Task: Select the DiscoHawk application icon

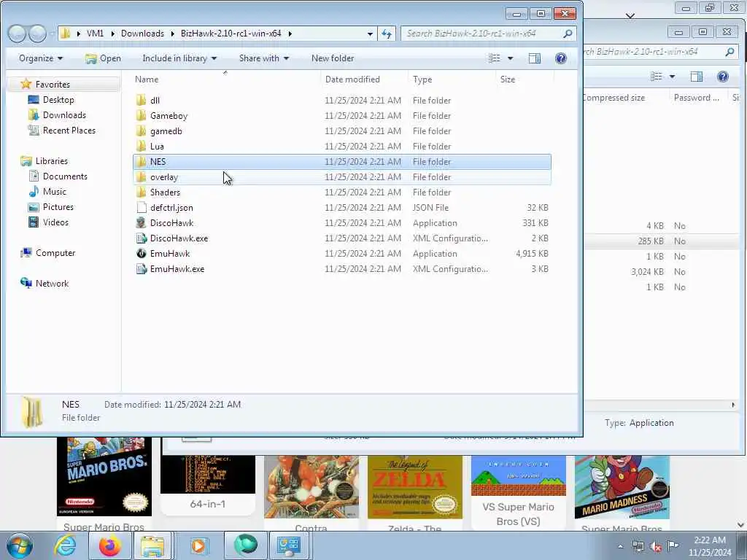Action: click(141, 223)
